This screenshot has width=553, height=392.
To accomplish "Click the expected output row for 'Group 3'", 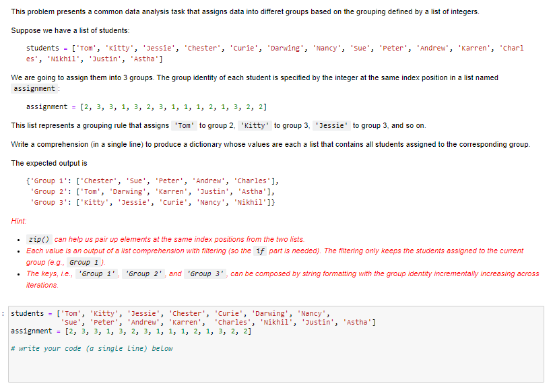I will [152, 202].
